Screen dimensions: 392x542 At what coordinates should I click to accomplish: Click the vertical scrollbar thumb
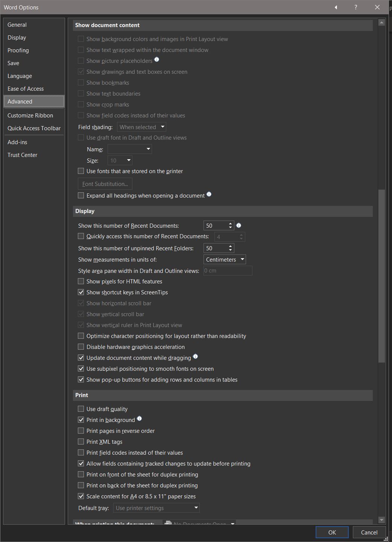point(381,276)
